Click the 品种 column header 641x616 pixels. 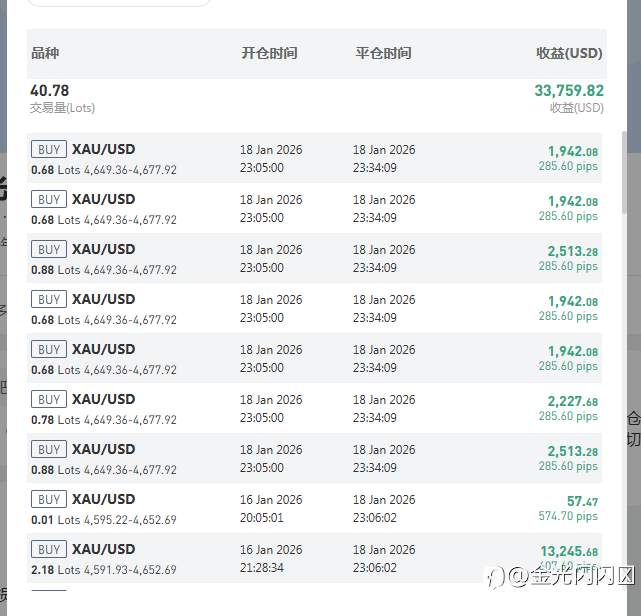pyautogui.click(x=45, y=53)
